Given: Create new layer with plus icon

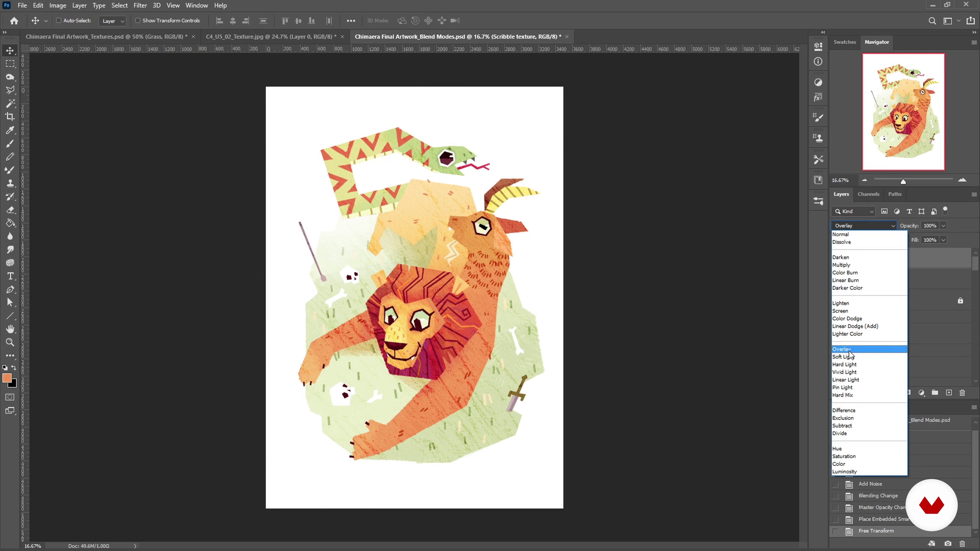Looking at the screenshot, I should pyautogui.click(x=949, y=393).
